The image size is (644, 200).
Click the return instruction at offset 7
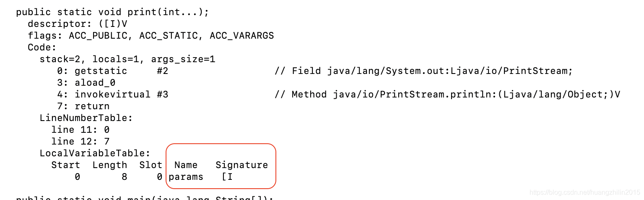(92, 106)
